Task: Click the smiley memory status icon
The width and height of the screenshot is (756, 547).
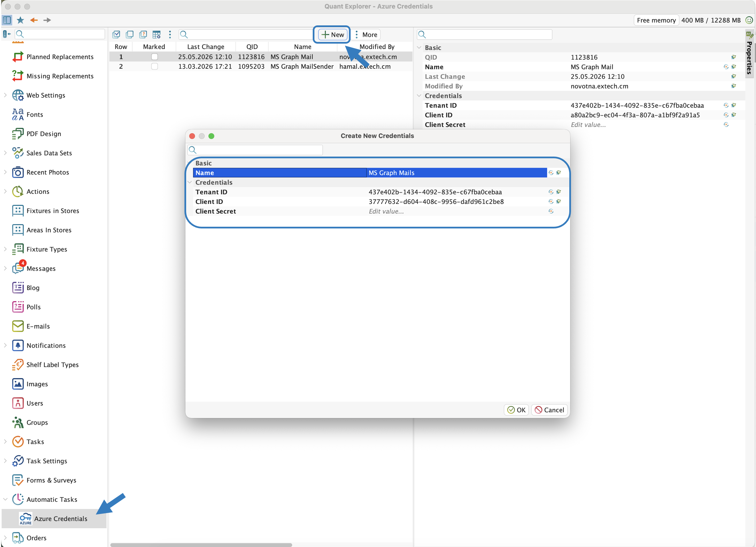Action: point(749,20)
